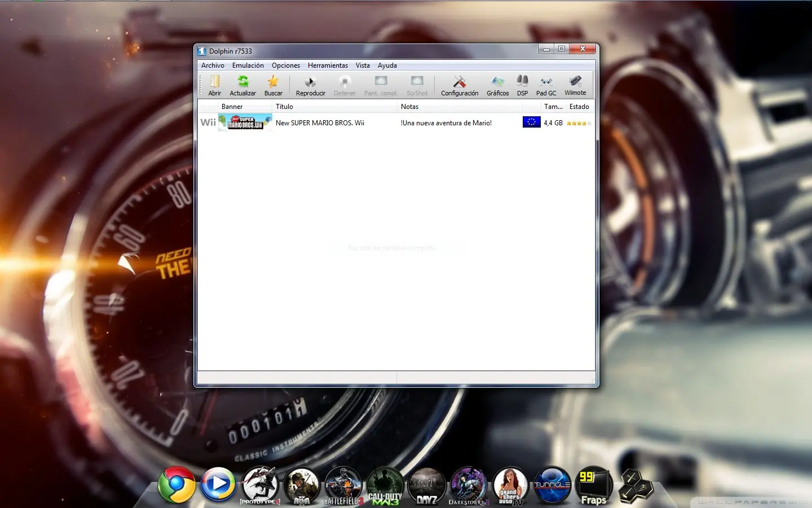Screen dimensions: 812x508
Task: Open the Archivo menu
Action: click(x=213, y=65)
